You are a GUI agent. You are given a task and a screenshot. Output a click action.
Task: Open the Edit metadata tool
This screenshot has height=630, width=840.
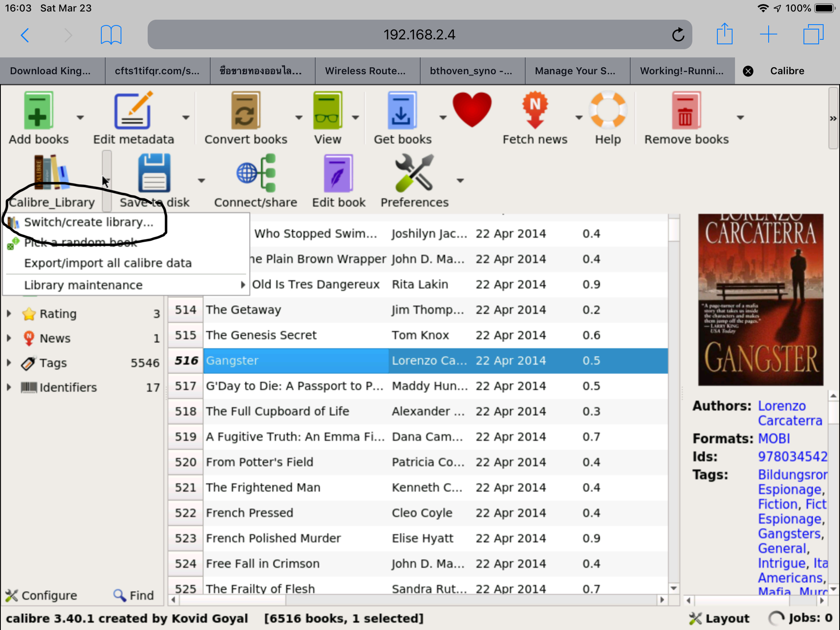click(x=133, y=111)
